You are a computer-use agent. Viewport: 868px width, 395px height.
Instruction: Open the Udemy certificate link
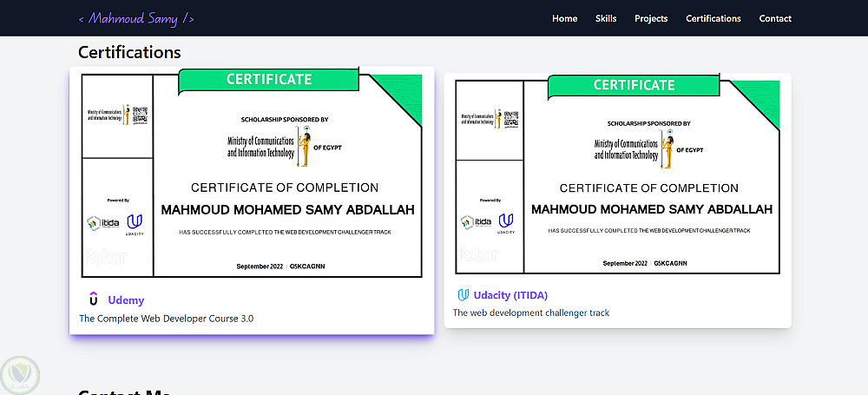click(126, 300)
